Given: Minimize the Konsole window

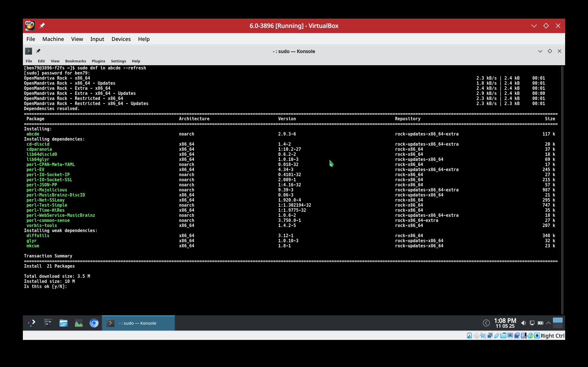Looking at the screenshot, I should click(540, 51).
